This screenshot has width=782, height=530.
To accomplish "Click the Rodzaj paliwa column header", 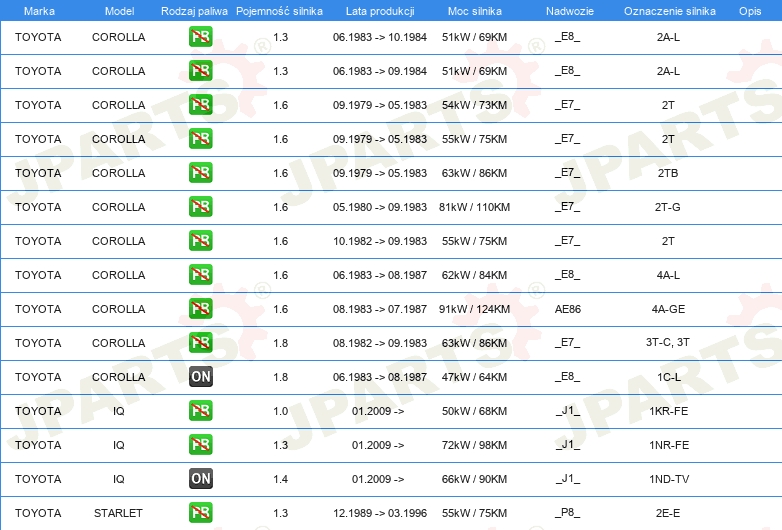I will click(194, 11).
